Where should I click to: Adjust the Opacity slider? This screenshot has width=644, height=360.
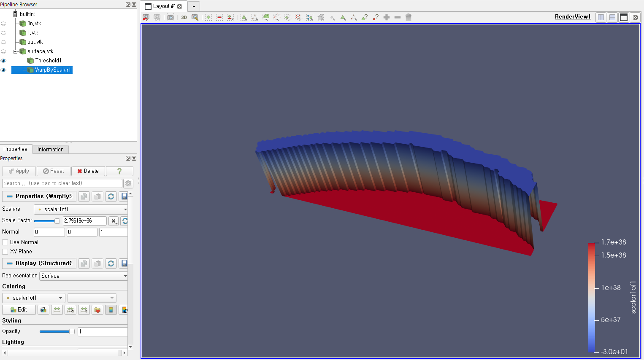click(57, 331)
